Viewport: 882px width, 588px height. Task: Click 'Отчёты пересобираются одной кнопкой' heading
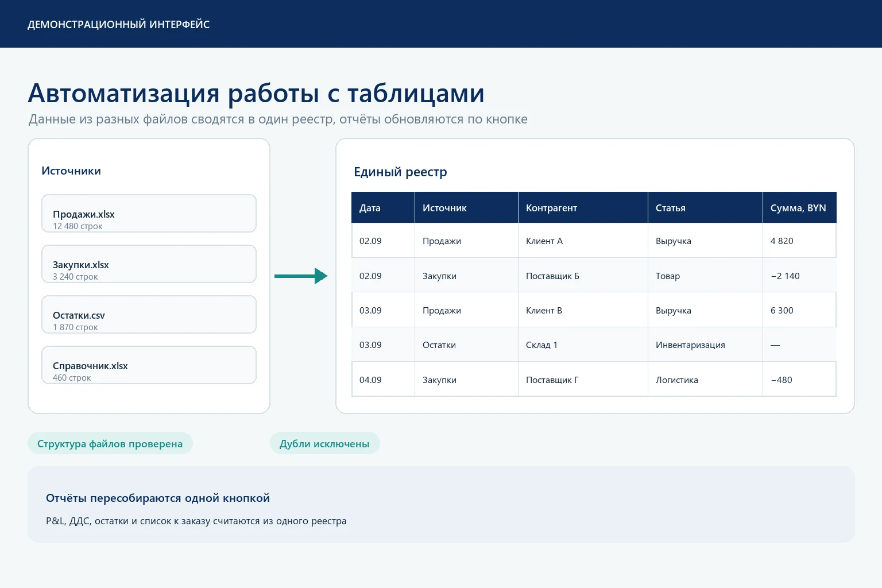[x=158, y=498]
